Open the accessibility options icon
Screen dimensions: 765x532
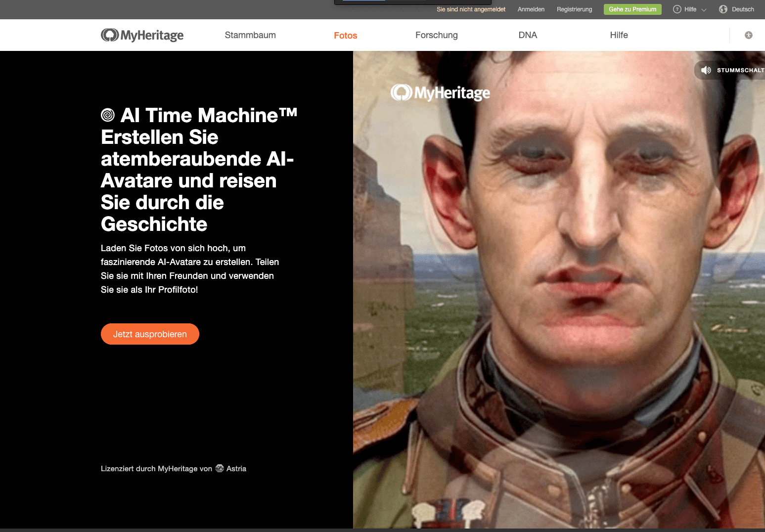pyautogui.click(x=749, y=35)
